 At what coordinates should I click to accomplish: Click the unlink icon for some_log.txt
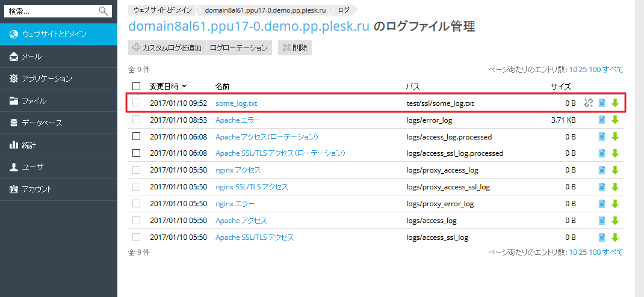589,103
